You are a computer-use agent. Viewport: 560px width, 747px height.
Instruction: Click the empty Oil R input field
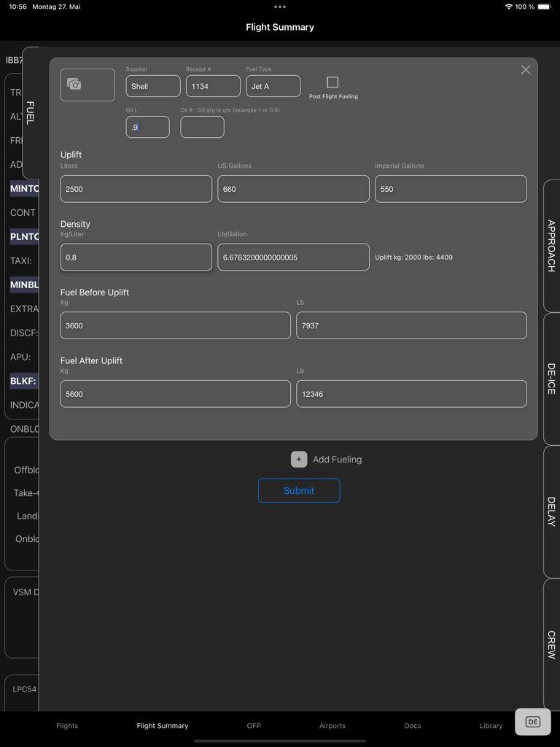coord(202,127)
